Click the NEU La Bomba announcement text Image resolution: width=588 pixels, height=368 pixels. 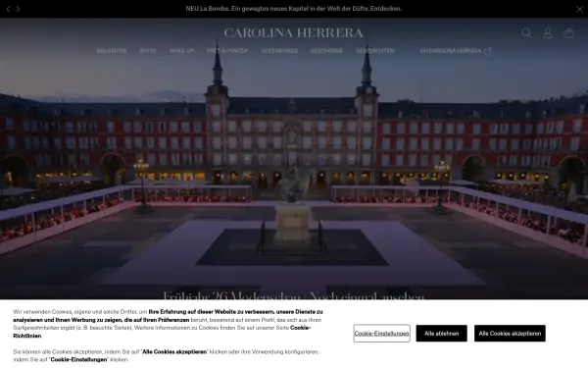coord(294,9)
